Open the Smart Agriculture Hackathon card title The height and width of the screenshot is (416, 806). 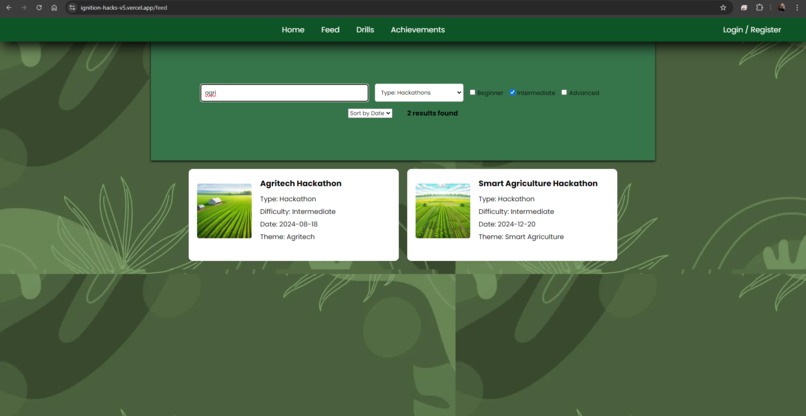click(x=538, y=184)
